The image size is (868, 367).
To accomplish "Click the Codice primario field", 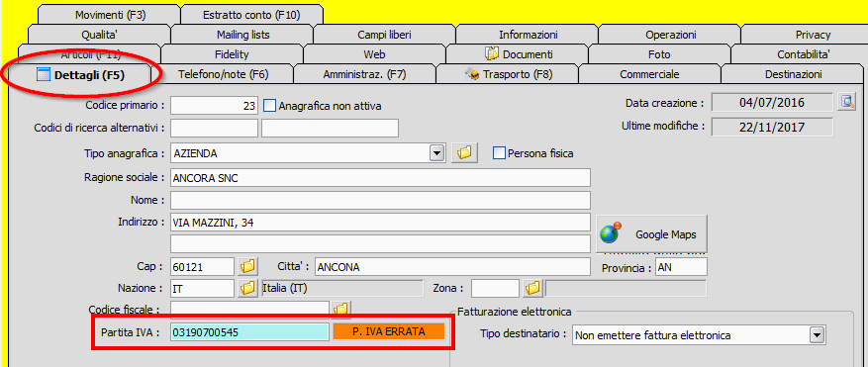I will point(214,105).
